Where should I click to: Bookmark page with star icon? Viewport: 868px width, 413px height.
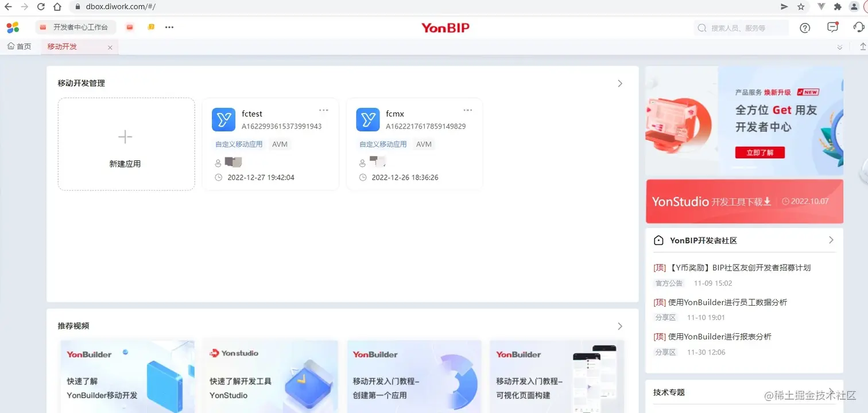801,7
